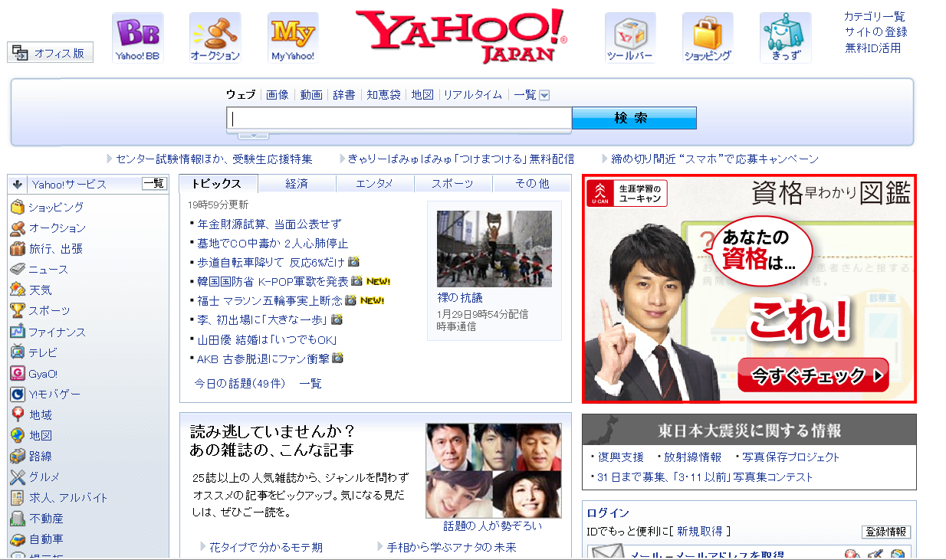Click 地域 pin icon in sidebar

(x=18, y=414)
